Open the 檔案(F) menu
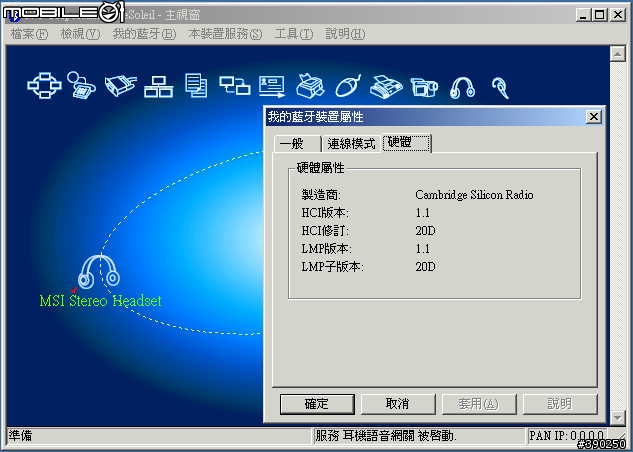 click(29, 34)
